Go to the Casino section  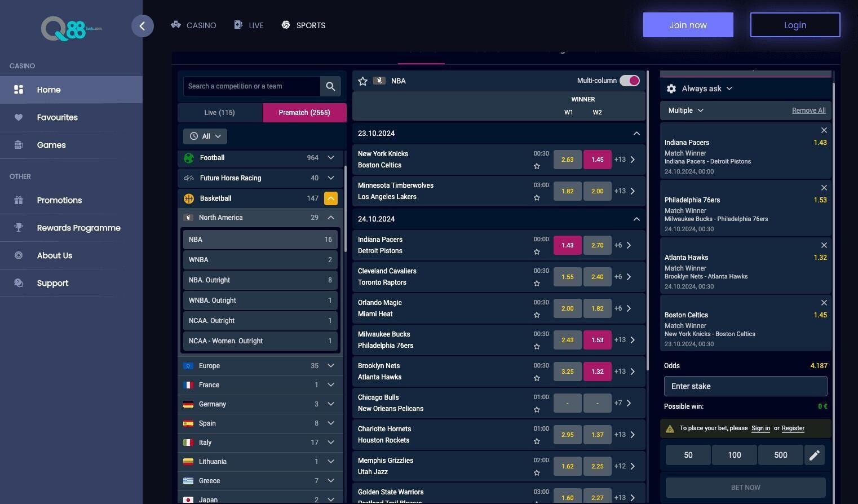pyautogui.click(x=193, y=25)
